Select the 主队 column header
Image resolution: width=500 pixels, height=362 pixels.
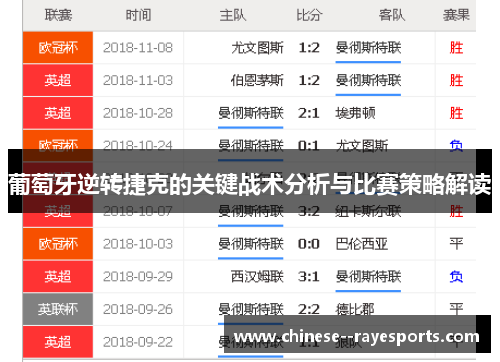[233, 15]
